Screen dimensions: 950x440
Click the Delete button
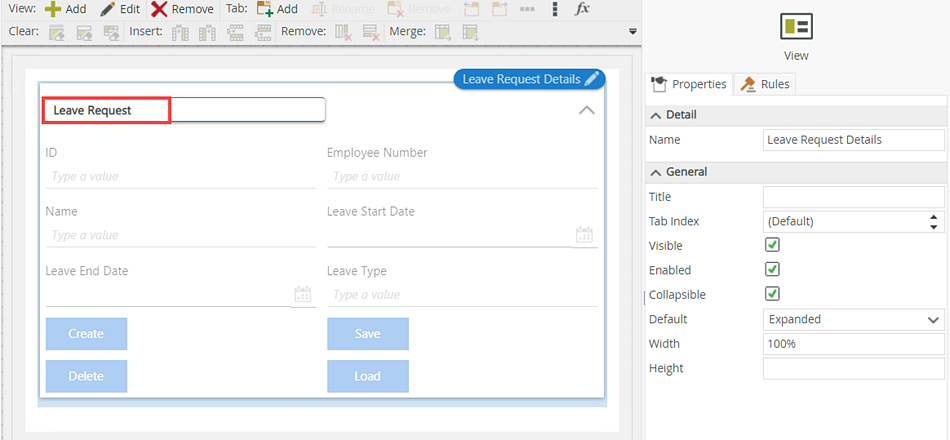click(x=86, y=376)
